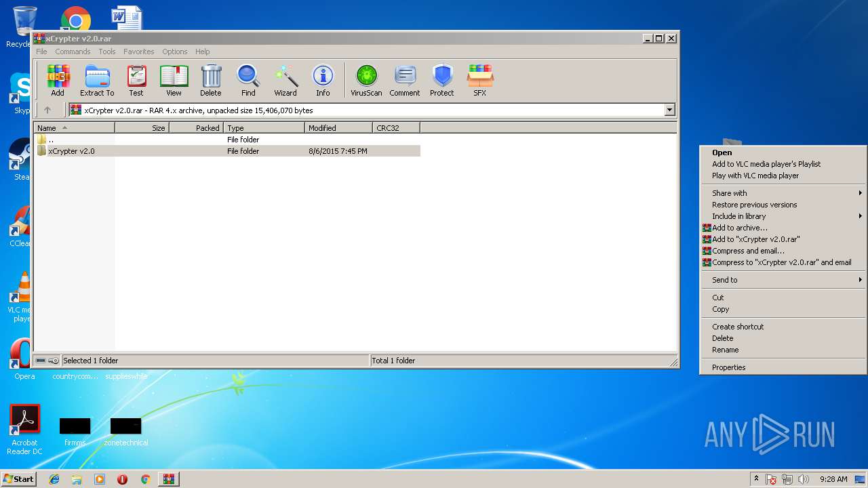Open the VLC media player shortcut
Image resolution: width=868 pixels, height=488 pixels.
point(20,296)
